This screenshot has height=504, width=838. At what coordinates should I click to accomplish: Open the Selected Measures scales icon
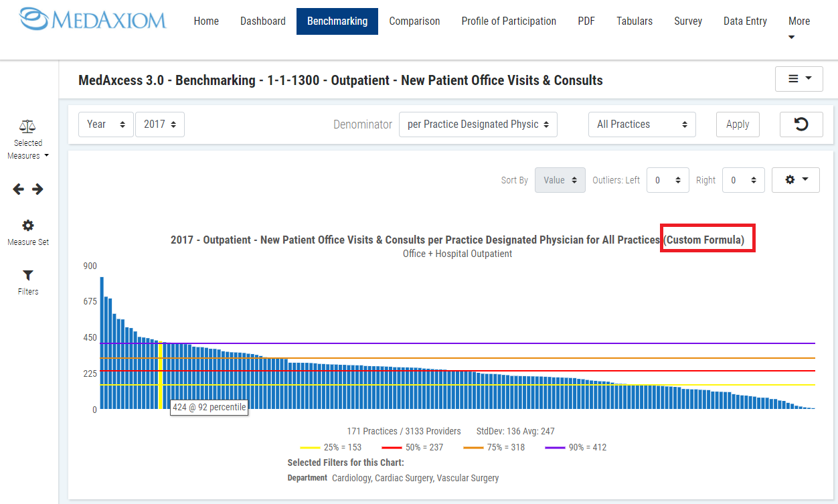coord(27,127)
